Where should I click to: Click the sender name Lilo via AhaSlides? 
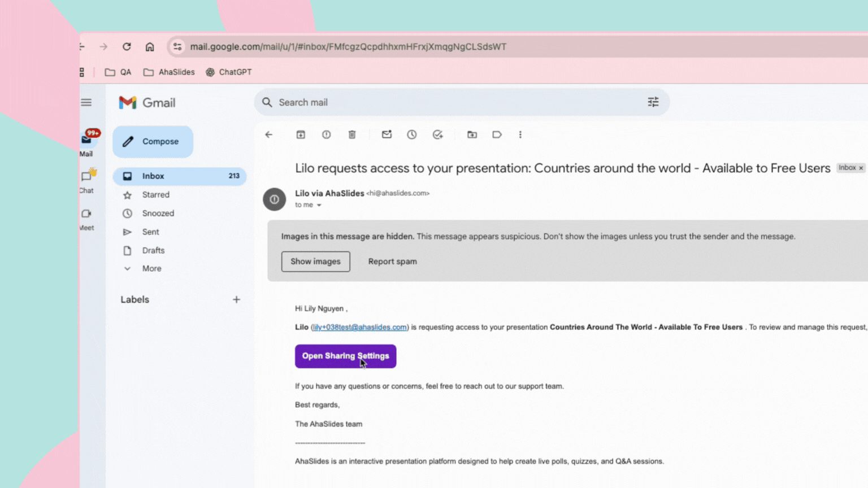click(x=329, y=193)
